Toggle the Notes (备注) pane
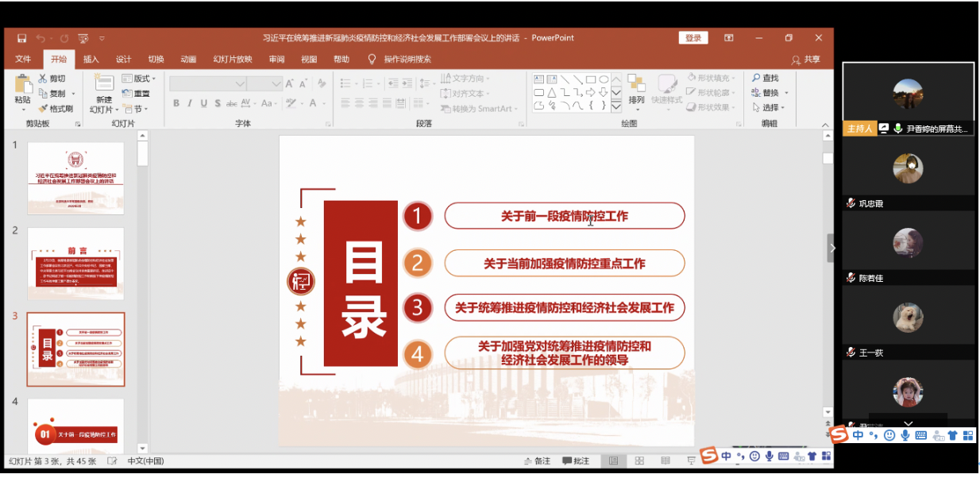The image size is (980, 478). coord(537,461)
